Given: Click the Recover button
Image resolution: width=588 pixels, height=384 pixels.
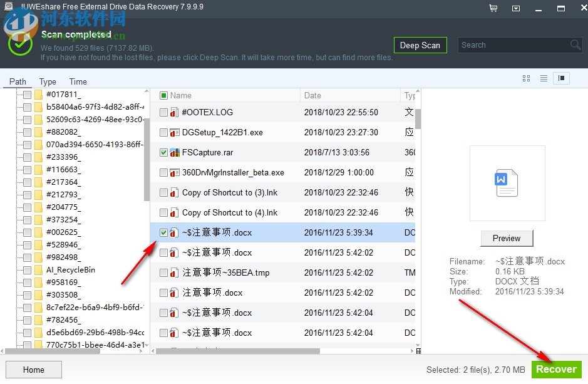Looking at the screenshot, I should pyautogui.click(x=557, y=369).
